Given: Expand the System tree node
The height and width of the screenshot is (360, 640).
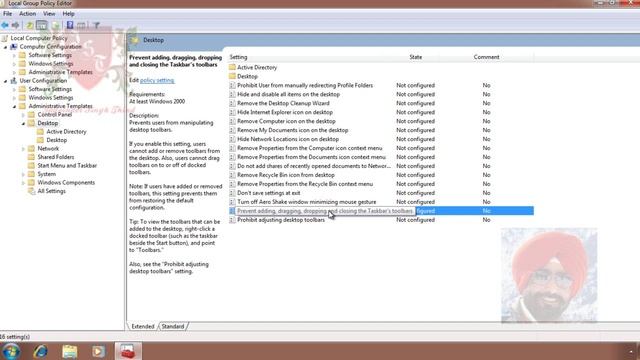Looking at the screenshot, I should (23, 174).
